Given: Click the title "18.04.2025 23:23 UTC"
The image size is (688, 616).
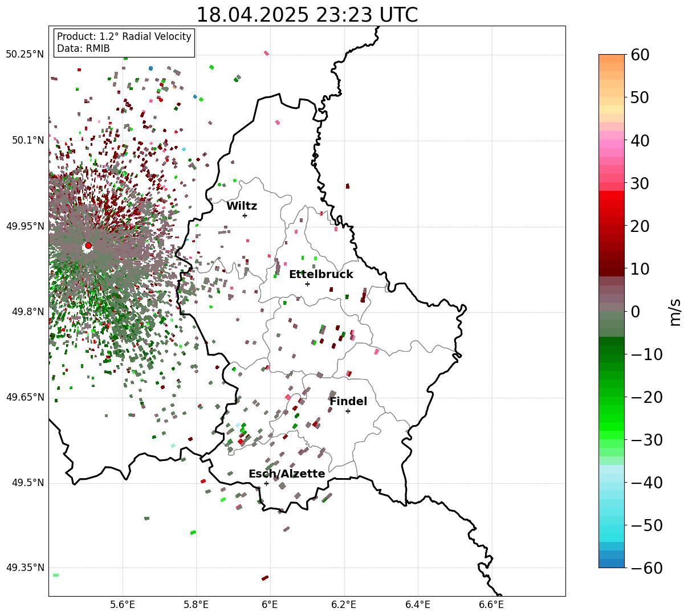Looking at the screenshot, I should point(307,14).
